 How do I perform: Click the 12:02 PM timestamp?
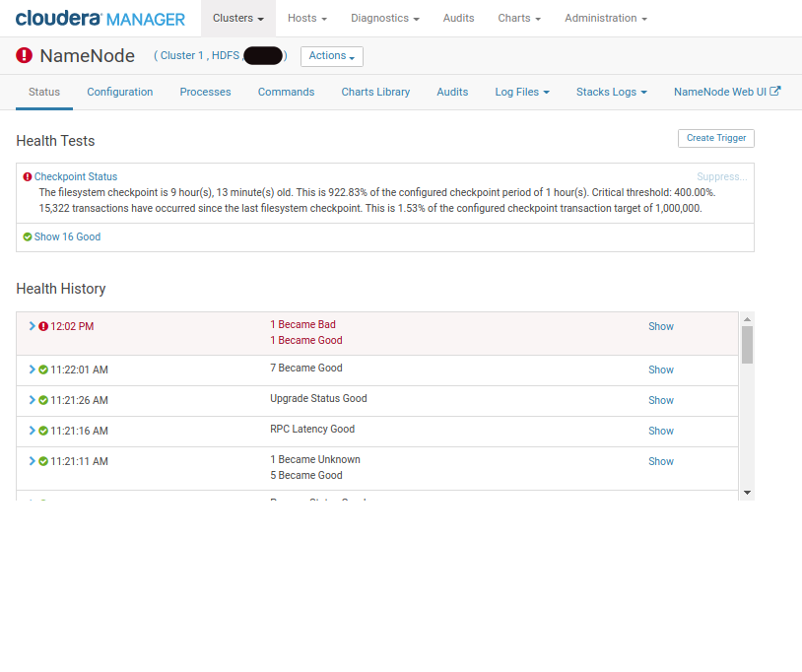click(72, 326)
